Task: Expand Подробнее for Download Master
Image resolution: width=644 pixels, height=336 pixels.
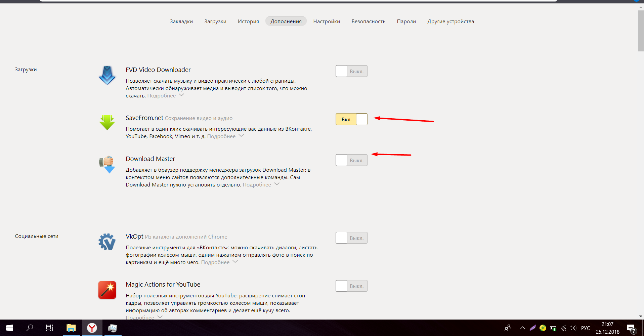Action: point(261,184)
